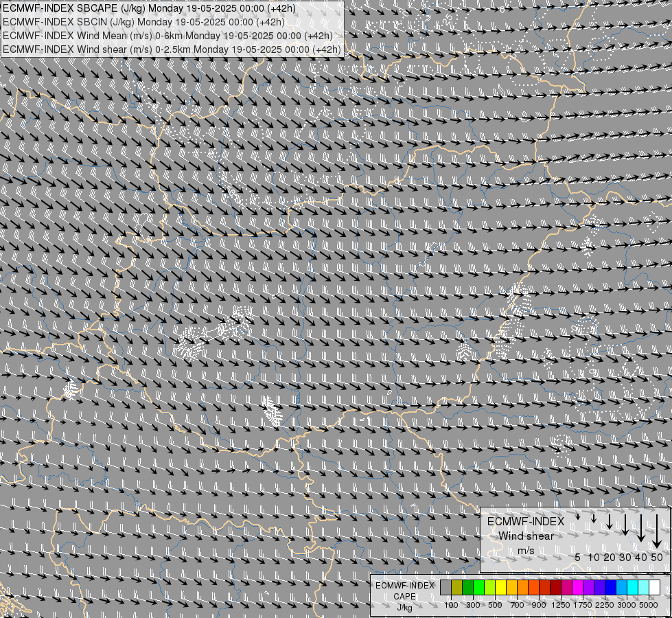672x618 pixels.
Task: Click the 5 m/s wind shear arrow
Action: pyautogui.click(x=578, y=517)
